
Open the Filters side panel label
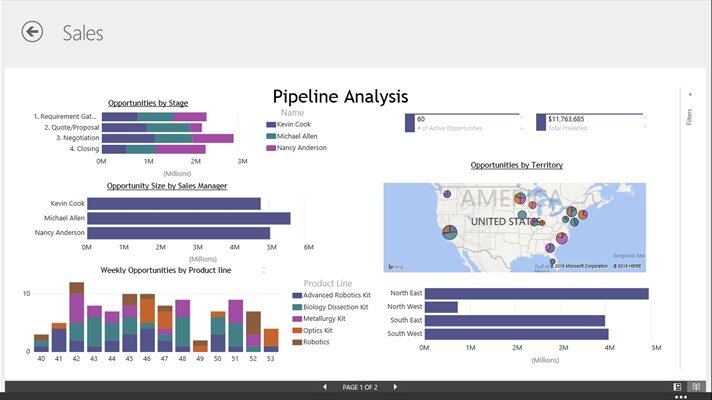(x=689, y=117)
